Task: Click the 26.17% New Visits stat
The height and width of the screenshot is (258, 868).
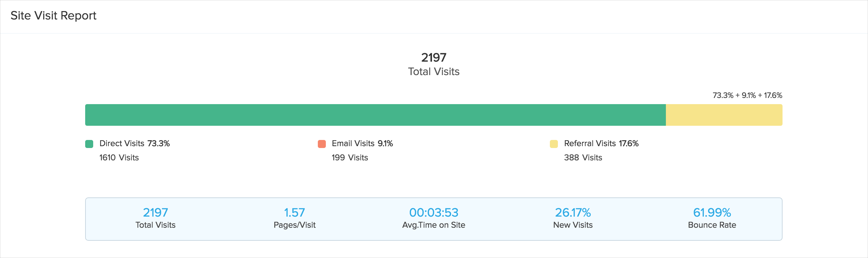Action: point(573,218)
